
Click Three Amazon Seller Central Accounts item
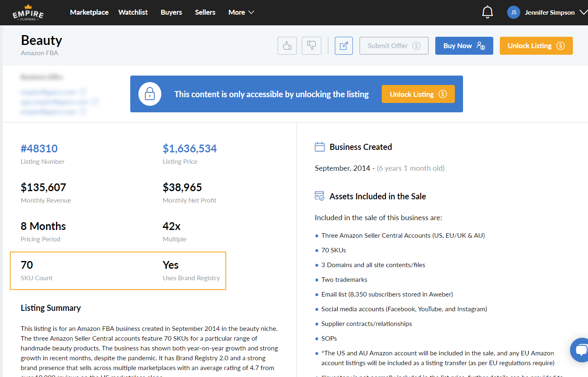tap(403, 236)
